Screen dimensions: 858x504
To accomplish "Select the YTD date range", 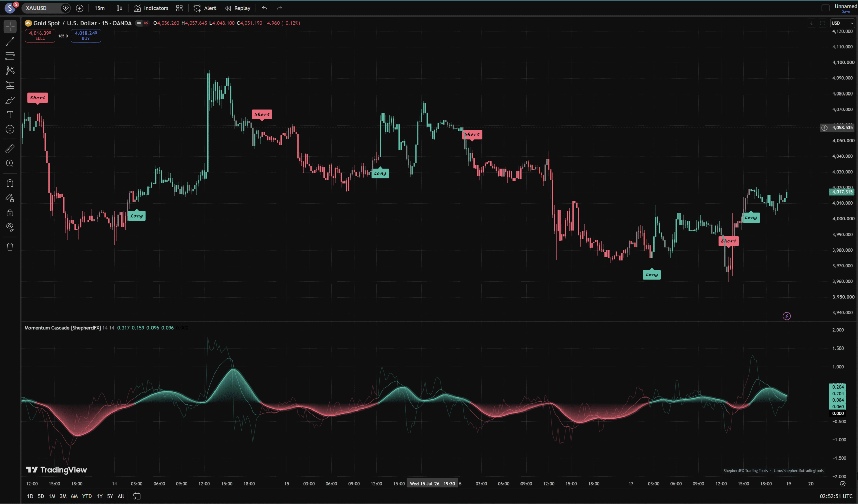I will click(x=87, y=496).
